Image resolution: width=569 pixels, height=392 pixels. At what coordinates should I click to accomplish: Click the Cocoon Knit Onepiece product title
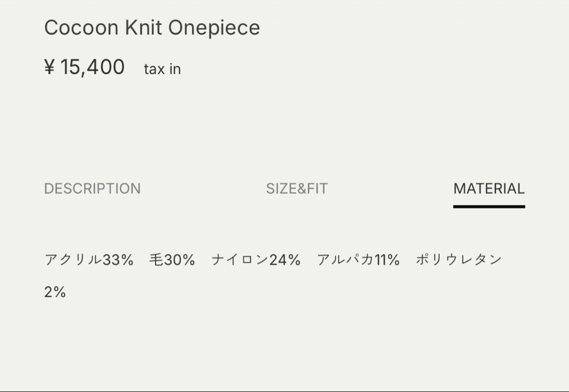(153, 27)
